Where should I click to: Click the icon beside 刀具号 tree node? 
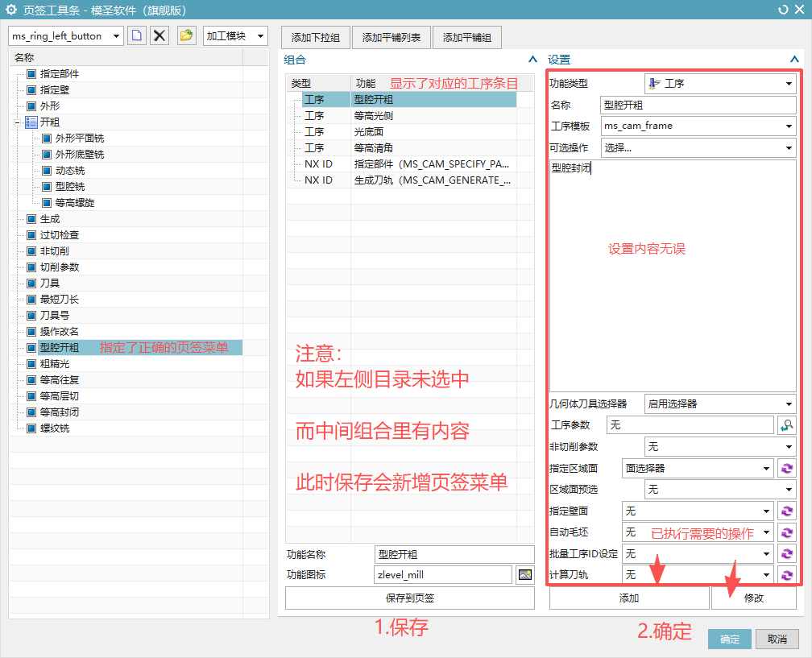click(x=31, y=315)
